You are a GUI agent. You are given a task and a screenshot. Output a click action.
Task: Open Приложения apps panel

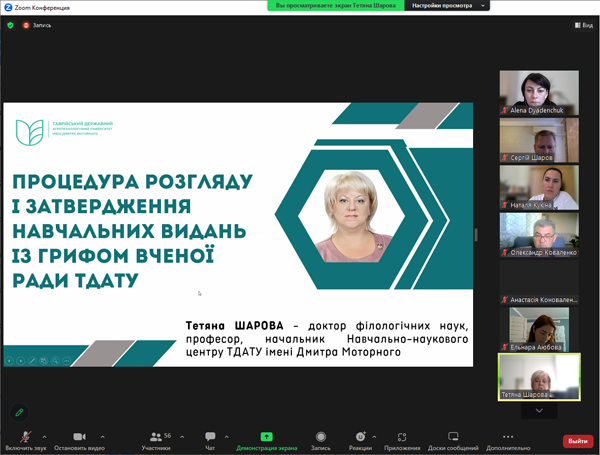pyautogui.click(x=402, y=440)
